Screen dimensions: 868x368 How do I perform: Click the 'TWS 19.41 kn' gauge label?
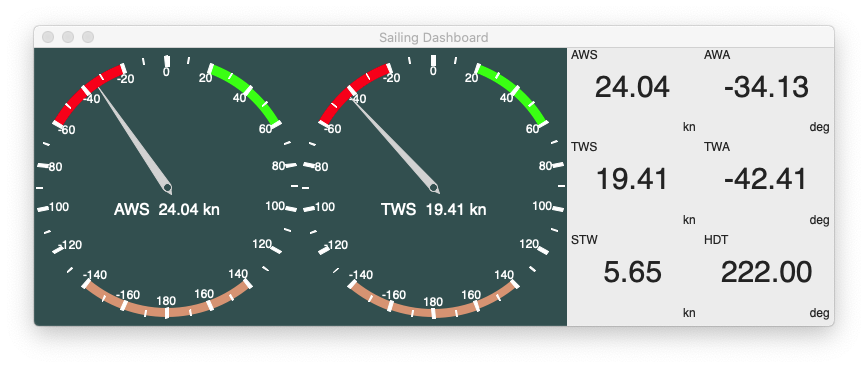(x=433, y=210)
